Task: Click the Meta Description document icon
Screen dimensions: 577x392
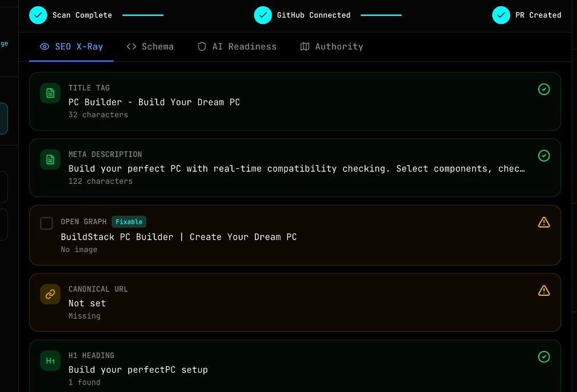Action: (x=51, y=160)
